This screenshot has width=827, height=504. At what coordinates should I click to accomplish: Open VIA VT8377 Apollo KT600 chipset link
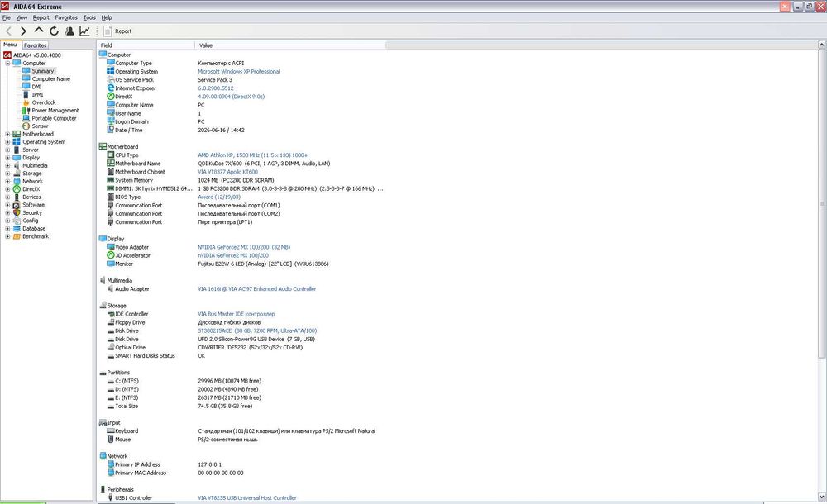(228, 172)
